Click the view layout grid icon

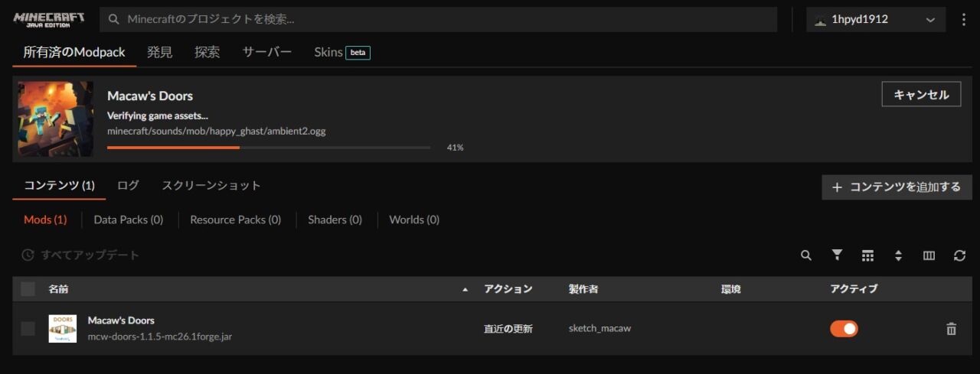coord(867,255)
